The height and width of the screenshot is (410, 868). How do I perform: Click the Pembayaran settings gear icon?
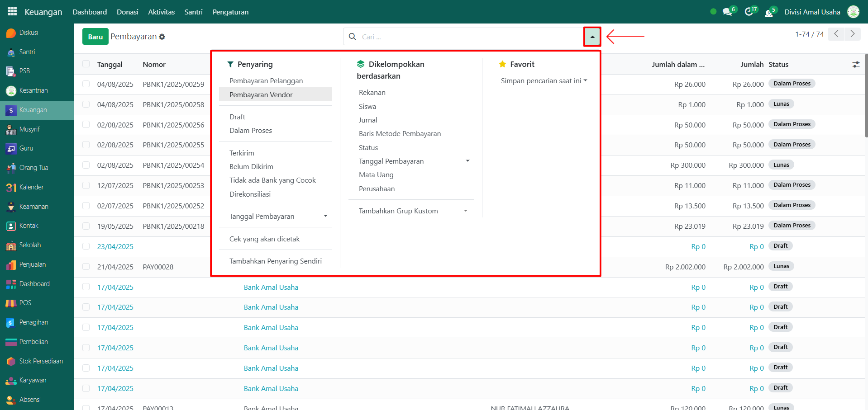(162, 37)
